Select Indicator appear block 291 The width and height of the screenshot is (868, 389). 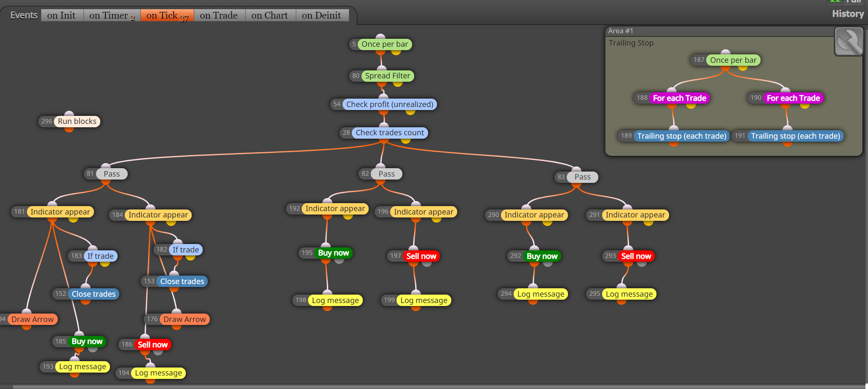635,215
